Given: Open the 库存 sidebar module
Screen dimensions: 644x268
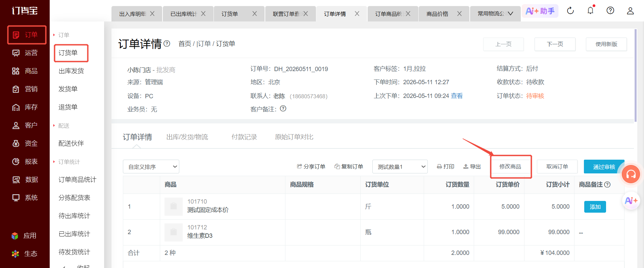Looking at the screenshot, I should [25, 107].
